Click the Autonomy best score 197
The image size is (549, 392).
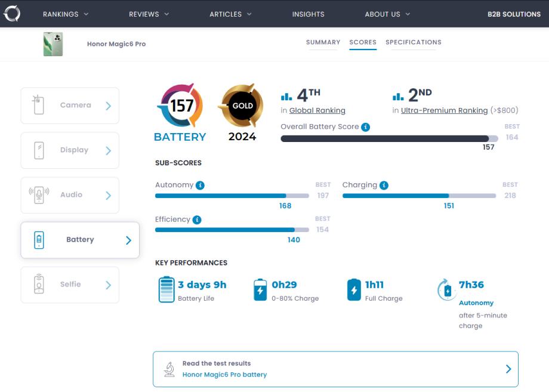tap(323, 196)
